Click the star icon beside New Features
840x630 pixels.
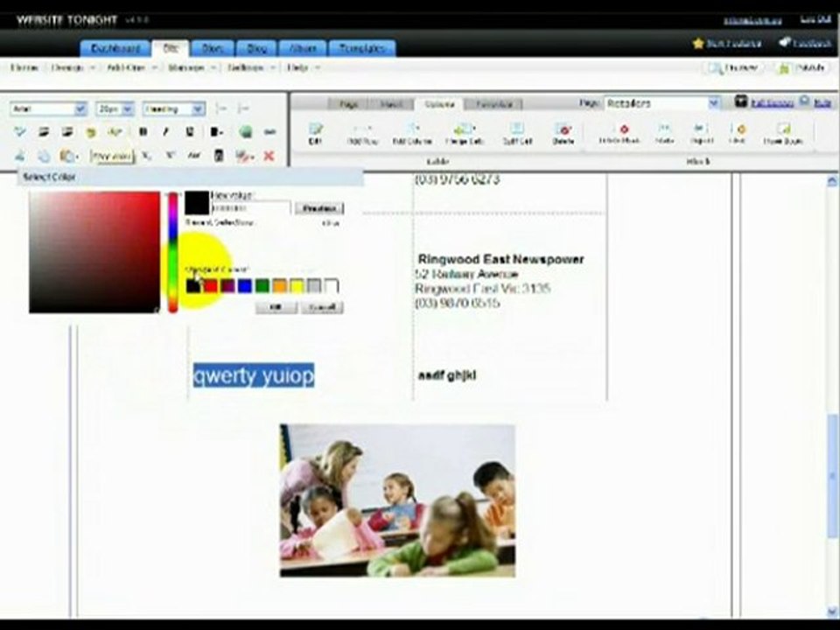(x=698, y=44)
